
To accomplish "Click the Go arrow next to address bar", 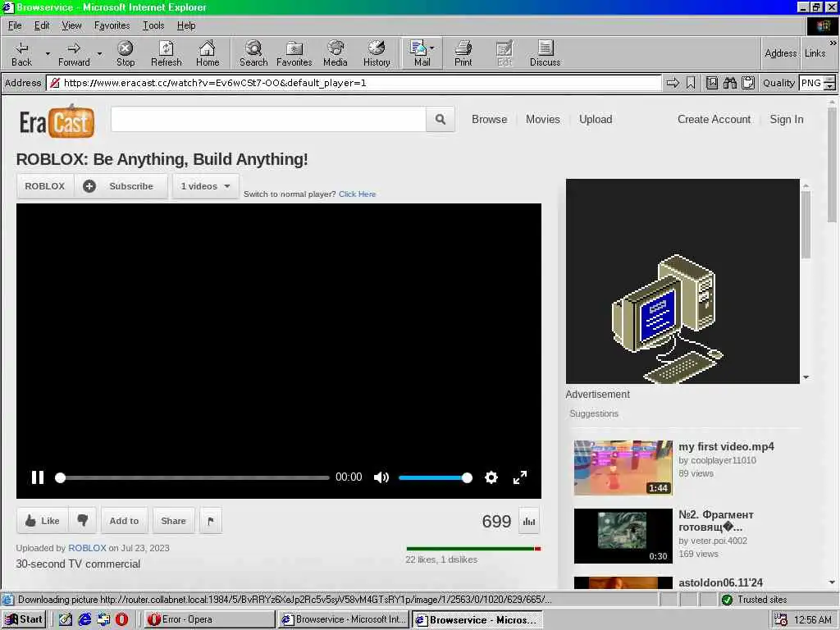I will click(673, 83).
